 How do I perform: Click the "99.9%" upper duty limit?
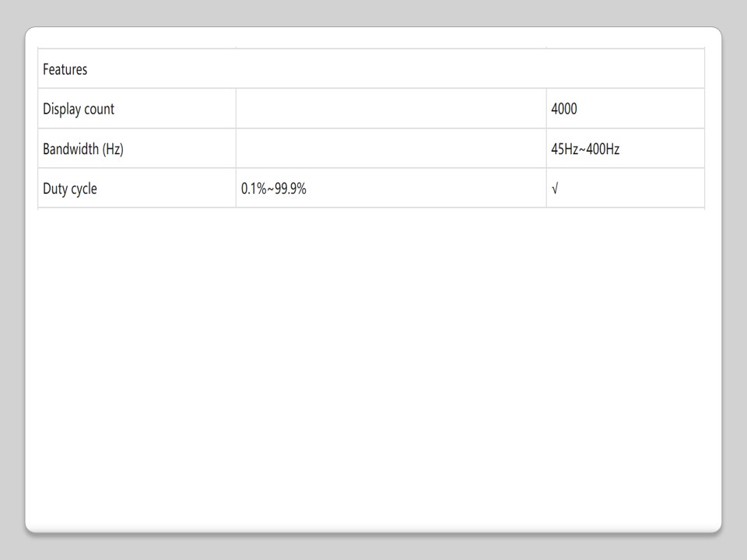click(x=289, y=189)
